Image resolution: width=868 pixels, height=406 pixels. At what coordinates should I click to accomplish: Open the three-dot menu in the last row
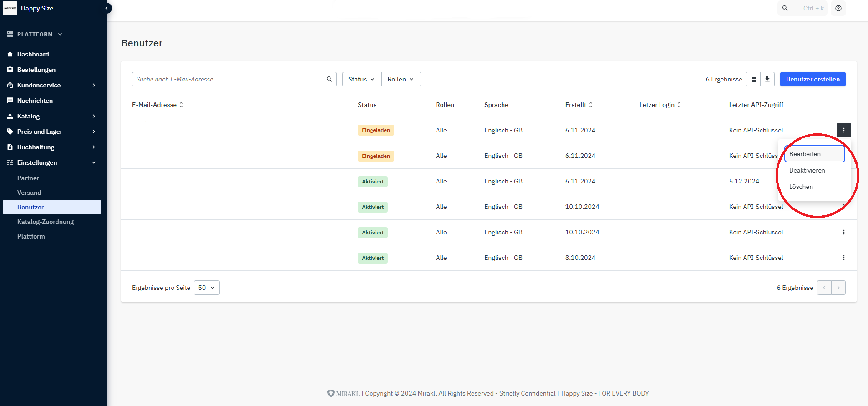(x=843, y=258)
